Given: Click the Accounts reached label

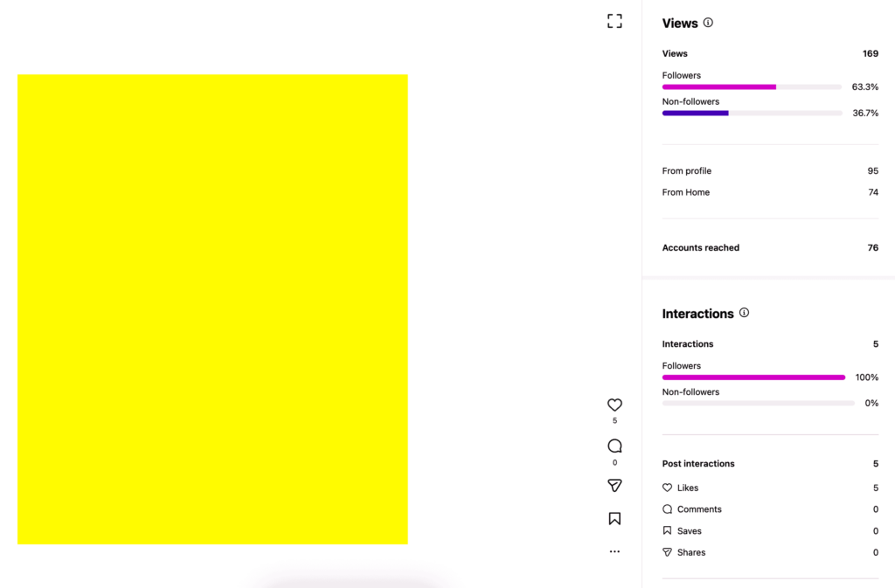Looking at the screenshot, I should click(x=701, y=248).
